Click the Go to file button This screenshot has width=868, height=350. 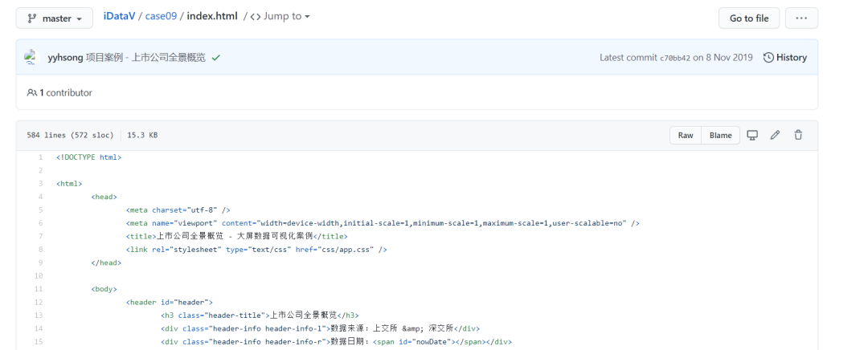point(749,18)
